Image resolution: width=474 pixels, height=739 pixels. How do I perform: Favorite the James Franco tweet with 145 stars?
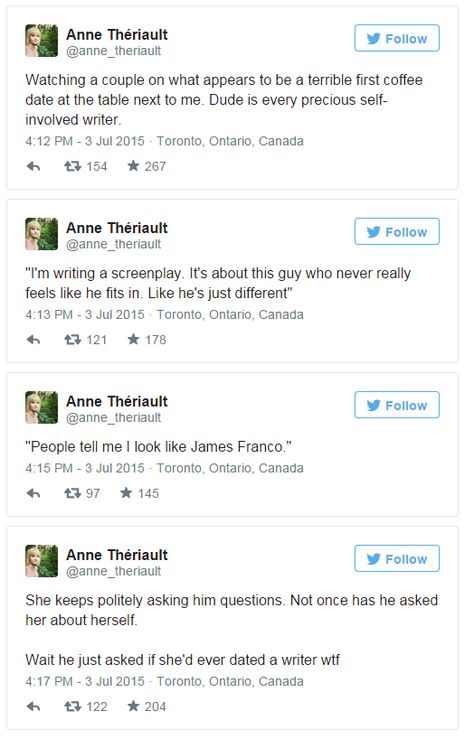126,493
